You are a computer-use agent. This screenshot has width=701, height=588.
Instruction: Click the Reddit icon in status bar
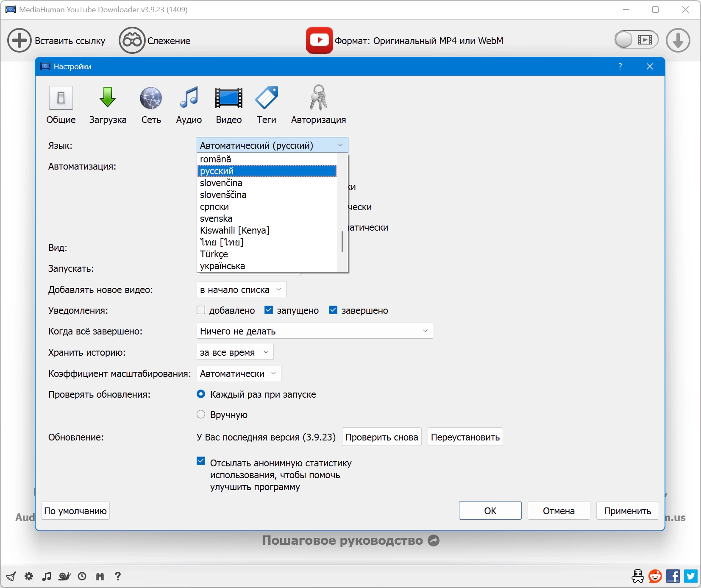[x=655, y=576]
